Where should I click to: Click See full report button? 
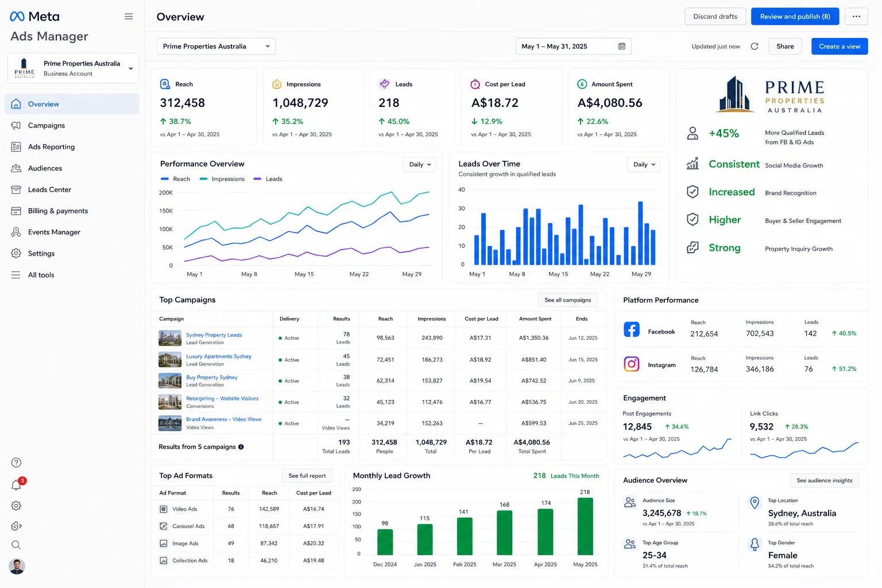click(307, 476)
